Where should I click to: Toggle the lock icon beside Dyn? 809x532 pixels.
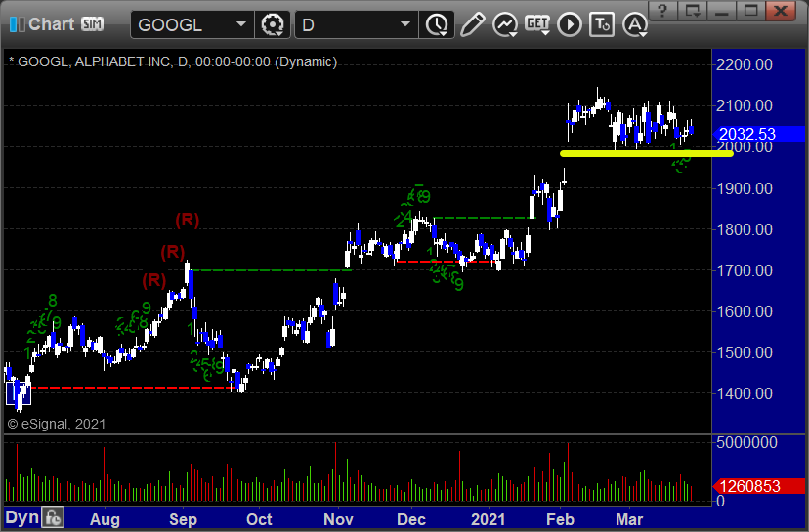click(x=53, y=517)
